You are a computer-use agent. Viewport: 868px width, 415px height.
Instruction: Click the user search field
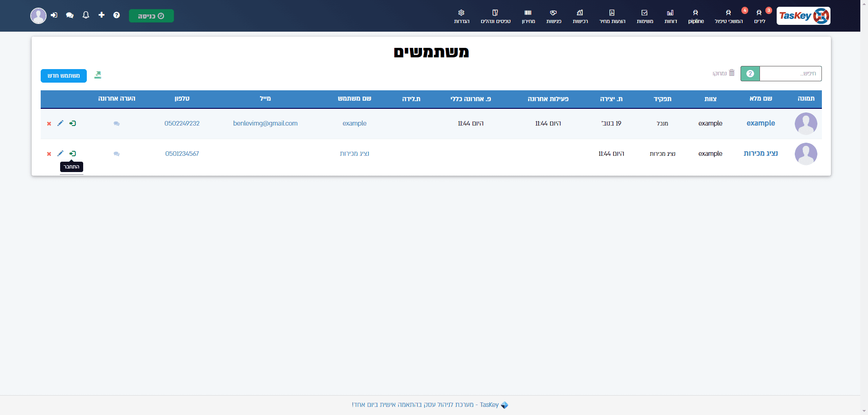point(790,74)
